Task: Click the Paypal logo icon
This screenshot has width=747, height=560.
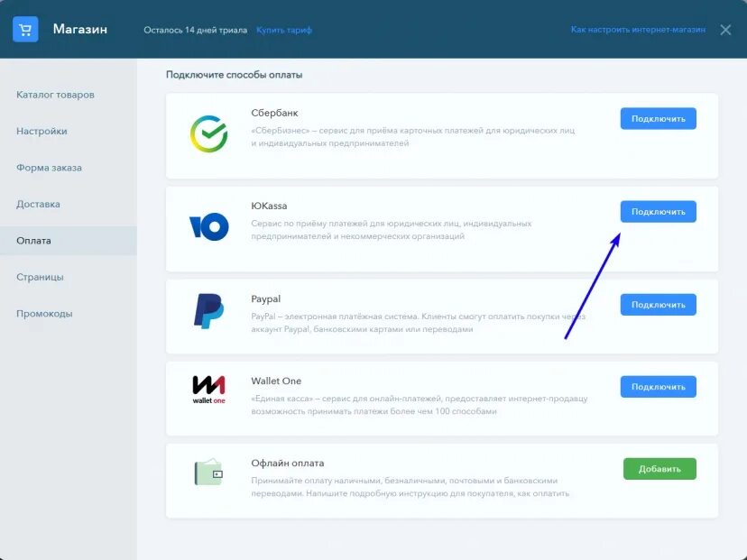Action: [x=208, y=311]
